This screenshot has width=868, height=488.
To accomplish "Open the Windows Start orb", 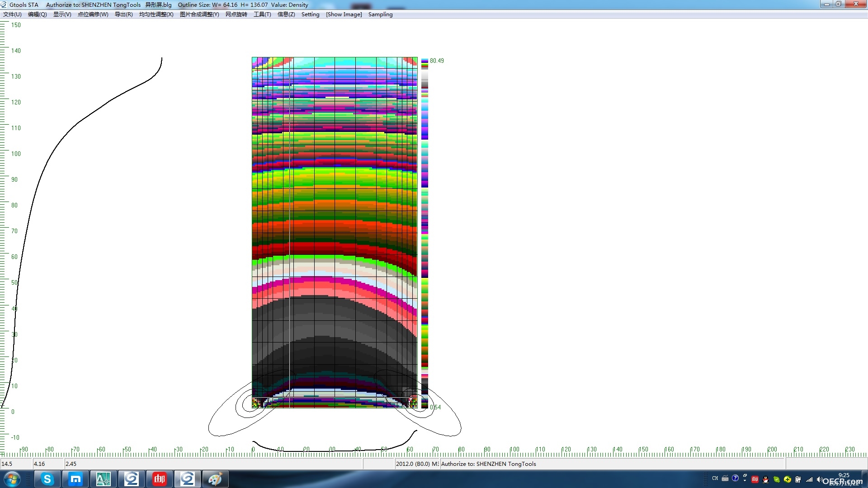I will pyautogui.click(x=12, y=479).
